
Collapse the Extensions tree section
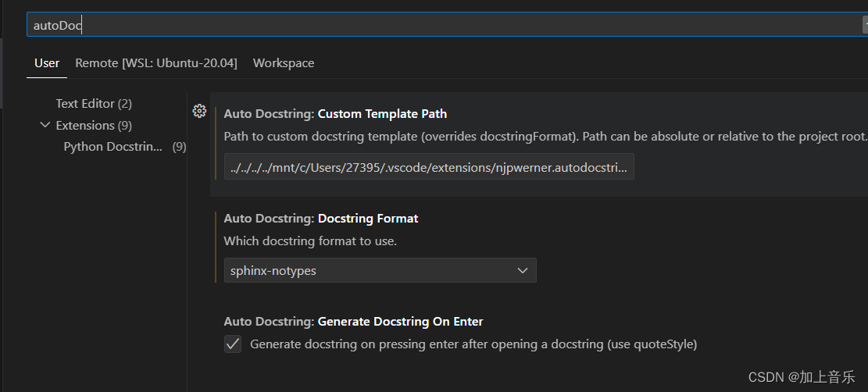click(45, 125)
